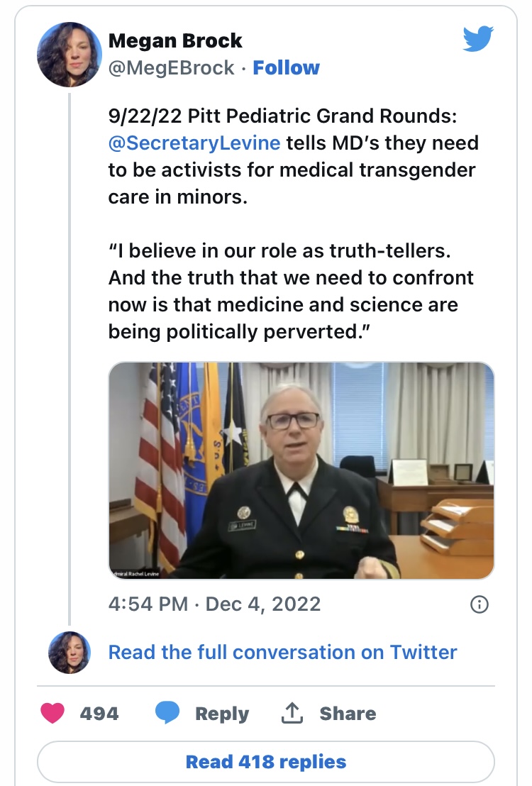Click the blue reply speech bubble icon
The height and width of the screenshot is (786, 532).
(x=167, y=713)
